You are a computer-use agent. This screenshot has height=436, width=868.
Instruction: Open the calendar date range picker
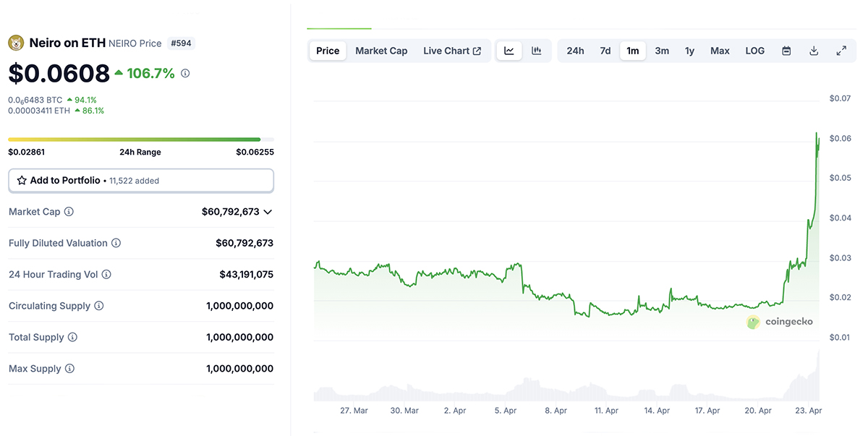[x=786, y=51]
